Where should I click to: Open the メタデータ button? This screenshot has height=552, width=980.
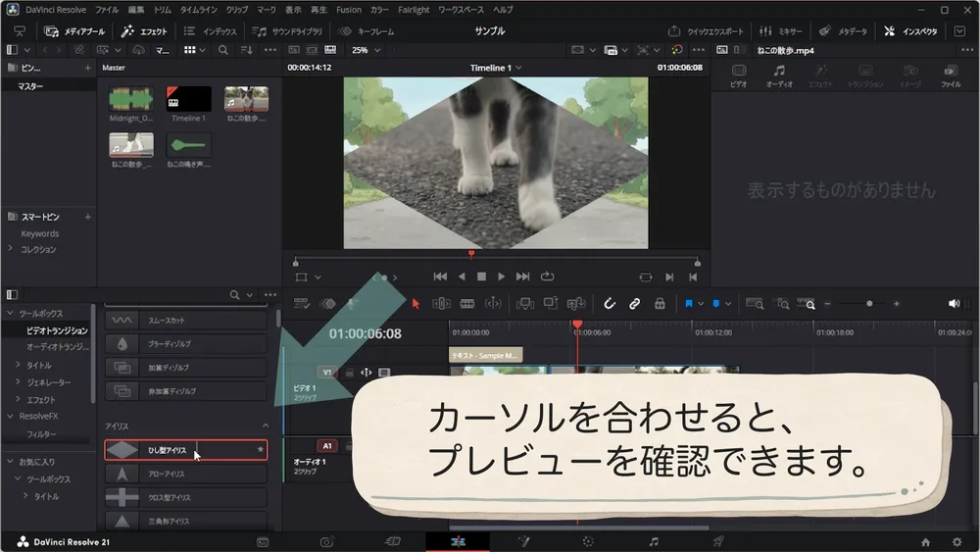(843, 31)
